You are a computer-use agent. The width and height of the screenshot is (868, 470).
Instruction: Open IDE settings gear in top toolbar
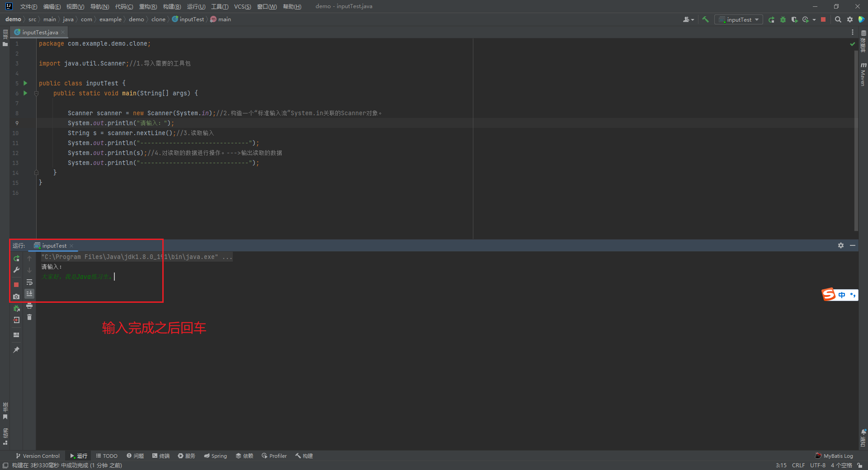pyautogui.click(x=850, y=19)
